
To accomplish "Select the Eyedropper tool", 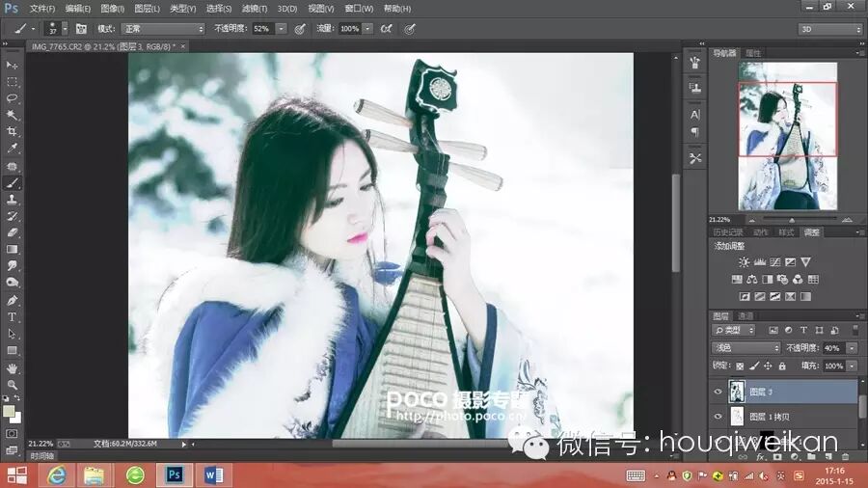I will click(12, 149).
